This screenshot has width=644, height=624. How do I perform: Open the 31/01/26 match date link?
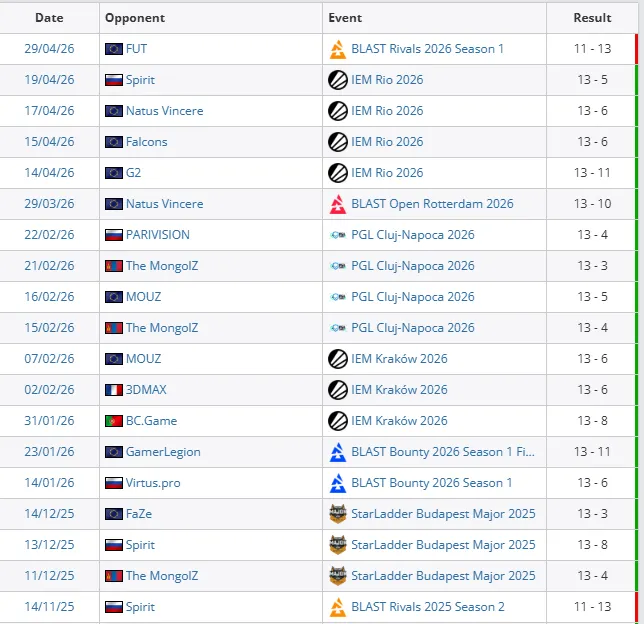(49, 421)
